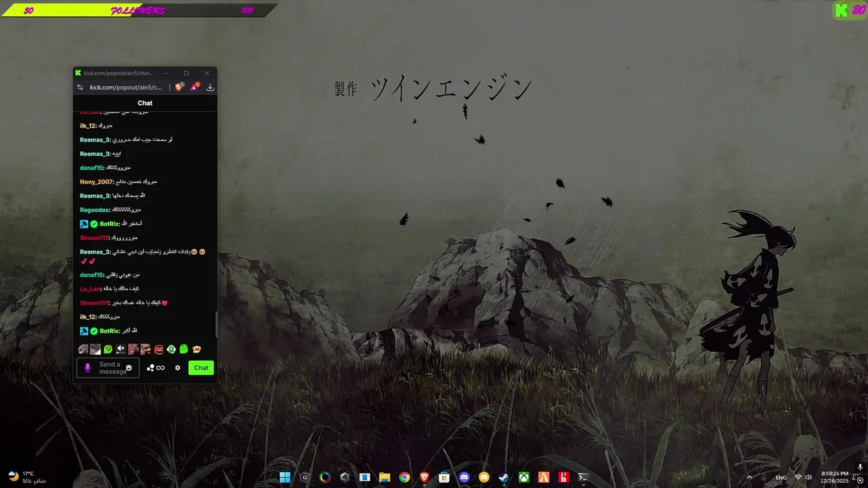The image size is (868, 488).
Task: Open the emoji picker smiley icon
Action: pyautogui.click(x=129, y=368)
